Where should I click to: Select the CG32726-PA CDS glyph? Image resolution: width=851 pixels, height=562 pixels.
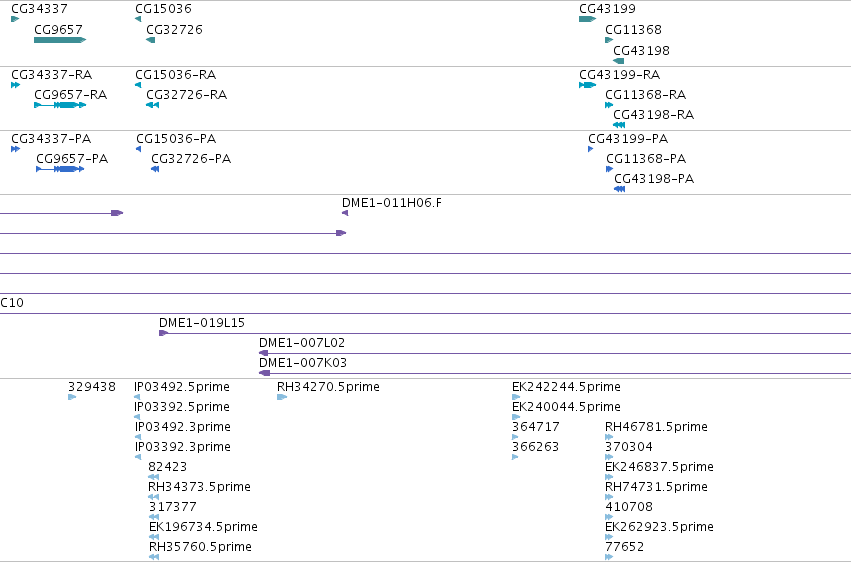pyautogui.click(x=155, y=169)
